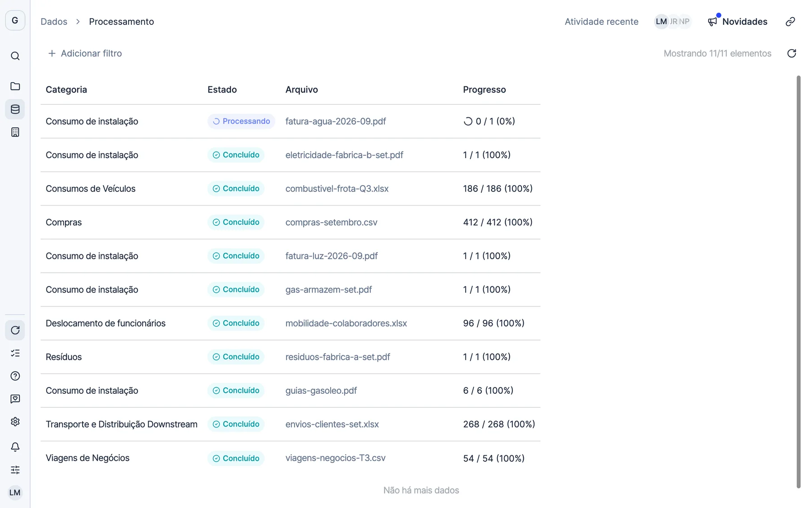
Task: Open the calculator icon in the sidebar
Action: pyautogui.click(x=15, y=132)
